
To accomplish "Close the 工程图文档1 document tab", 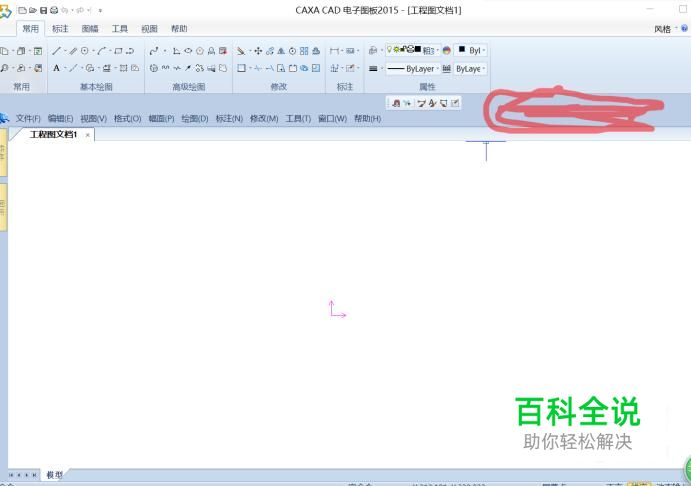I will click(88, 135).
